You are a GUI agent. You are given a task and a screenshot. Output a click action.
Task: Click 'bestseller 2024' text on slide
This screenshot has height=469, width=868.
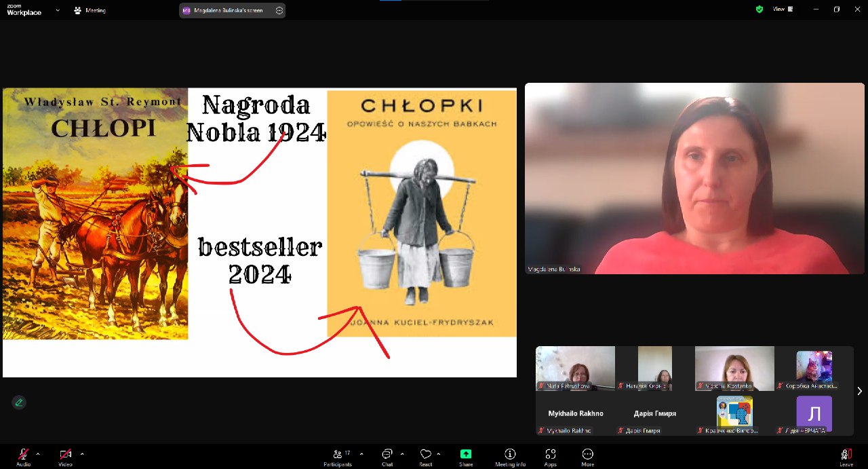pyautogui.click(x=260, y=261)
